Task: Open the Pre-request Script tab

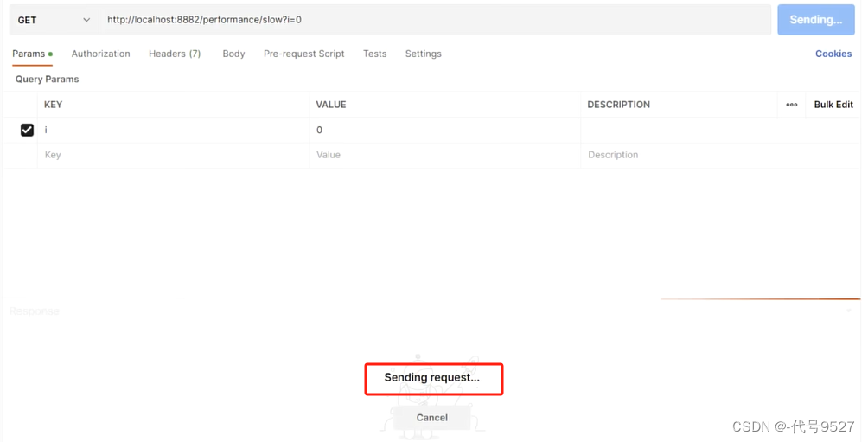Action: pyautogui.click(x=304, y=54)
